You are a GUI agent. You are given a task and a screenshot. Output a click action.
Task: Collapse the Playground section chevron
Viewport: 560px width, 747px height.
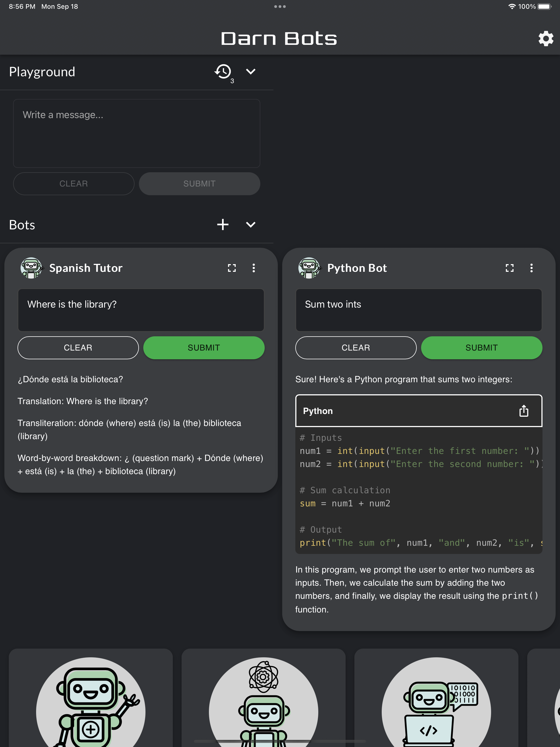251,72
